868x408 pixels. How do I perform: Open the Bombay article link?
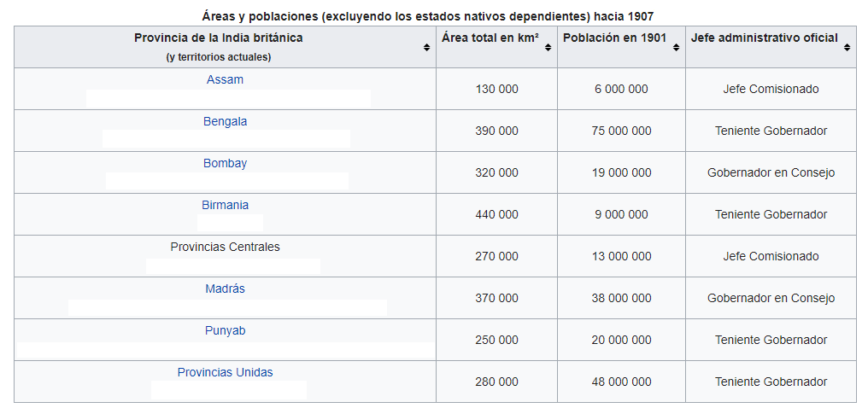225,163
